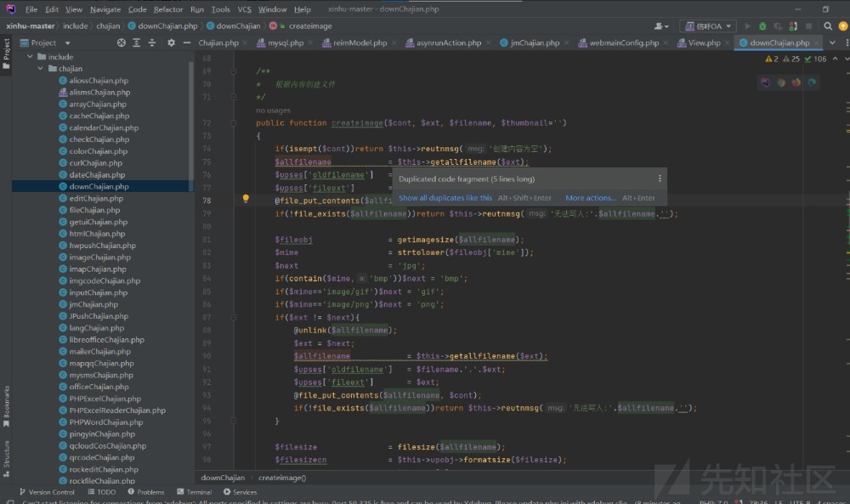Click the Run play icon
The image size is (850, 504).
[748, 26]
